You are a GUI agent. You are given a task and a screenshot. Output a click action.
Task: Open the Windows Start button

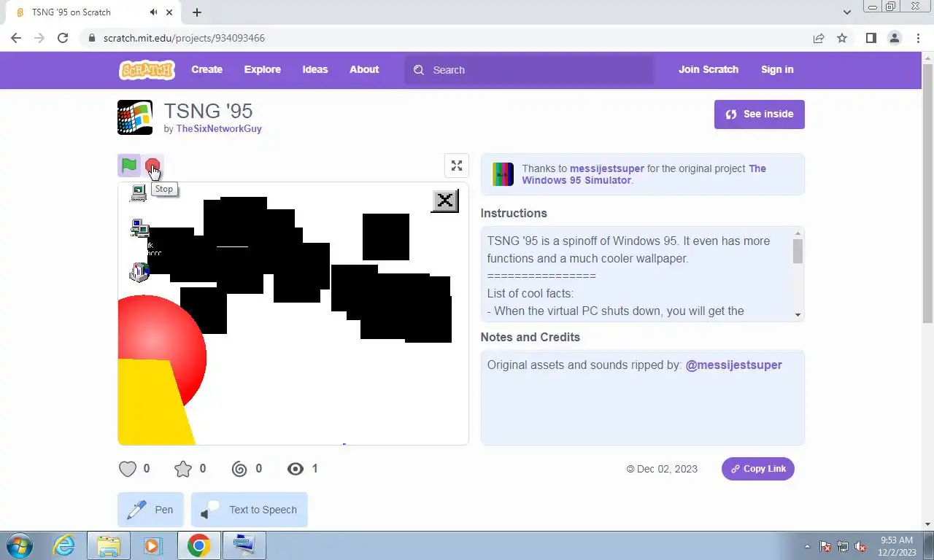pos(19,545)
